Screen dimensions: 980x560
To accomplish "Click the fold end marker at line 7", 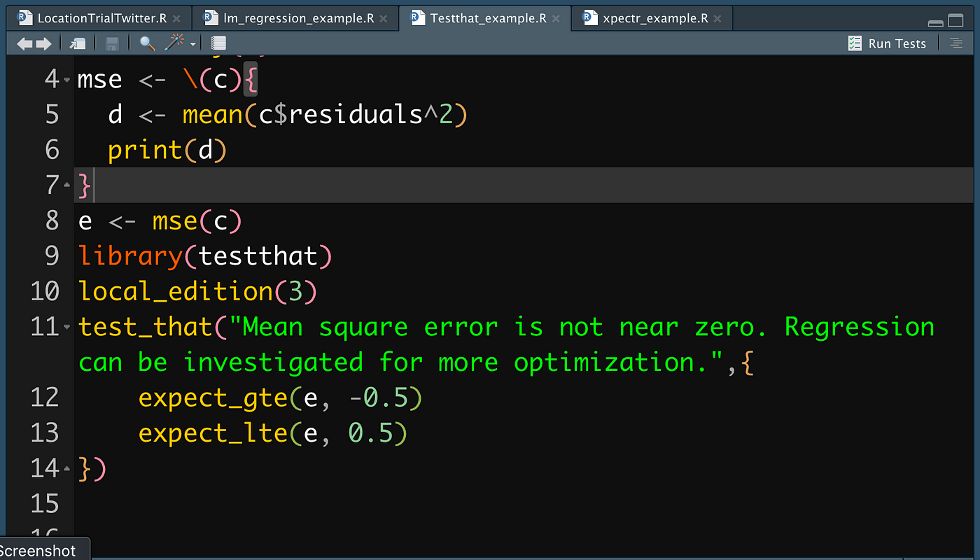I will pos(67,186).
